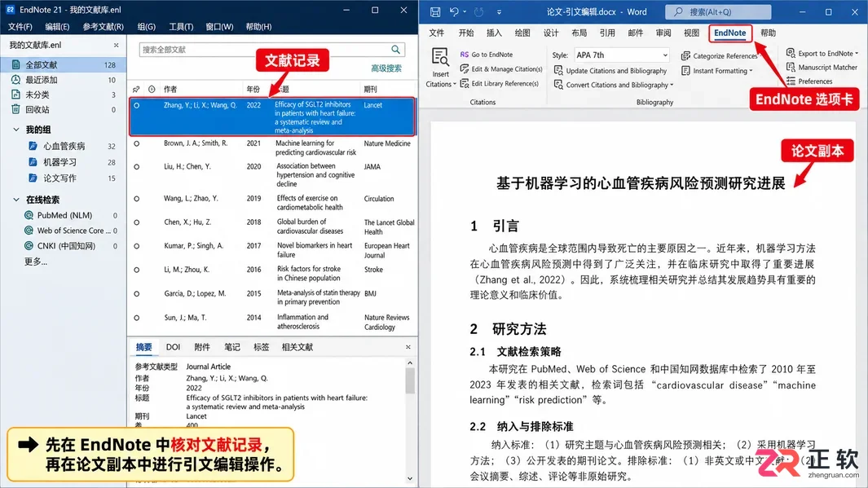Open 文件(F) menu in EndNote
This screenshot has height=488, width=868.
(20, 27)
